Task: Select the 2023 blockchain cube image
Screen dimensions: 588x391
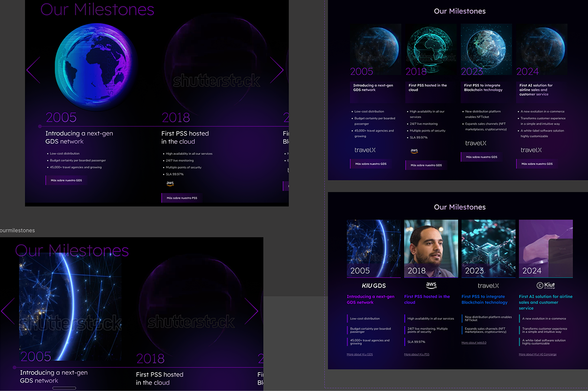Action: tap(488, 249)
